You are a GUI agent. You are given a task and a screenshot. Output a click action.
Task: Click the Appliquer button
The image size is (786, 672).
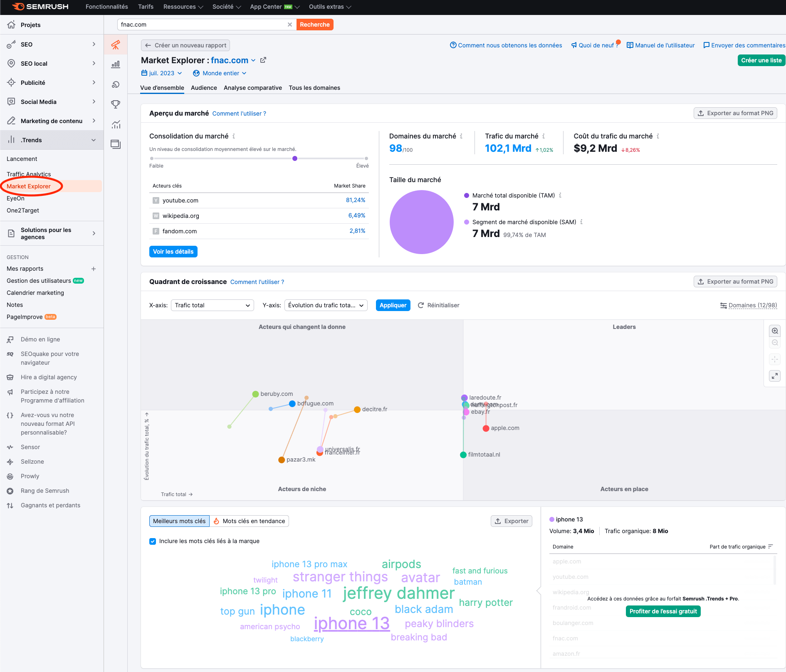(393, 305)
